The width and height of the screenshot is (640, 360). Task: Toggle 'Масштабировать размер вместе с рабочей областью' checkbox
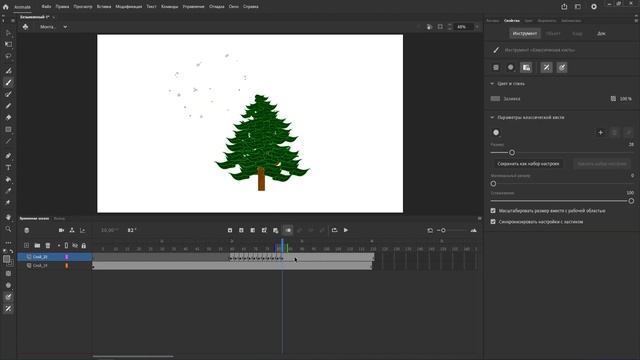[x=493, y=211]
